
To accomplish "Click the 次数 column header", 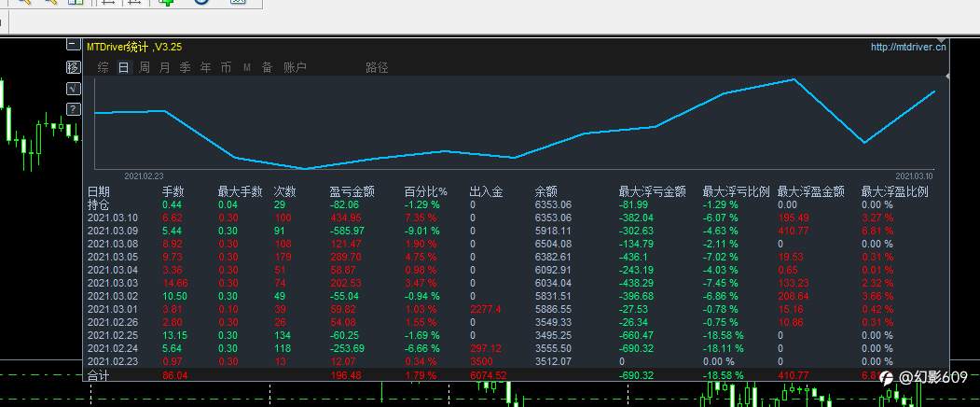I will pos(285,191).
